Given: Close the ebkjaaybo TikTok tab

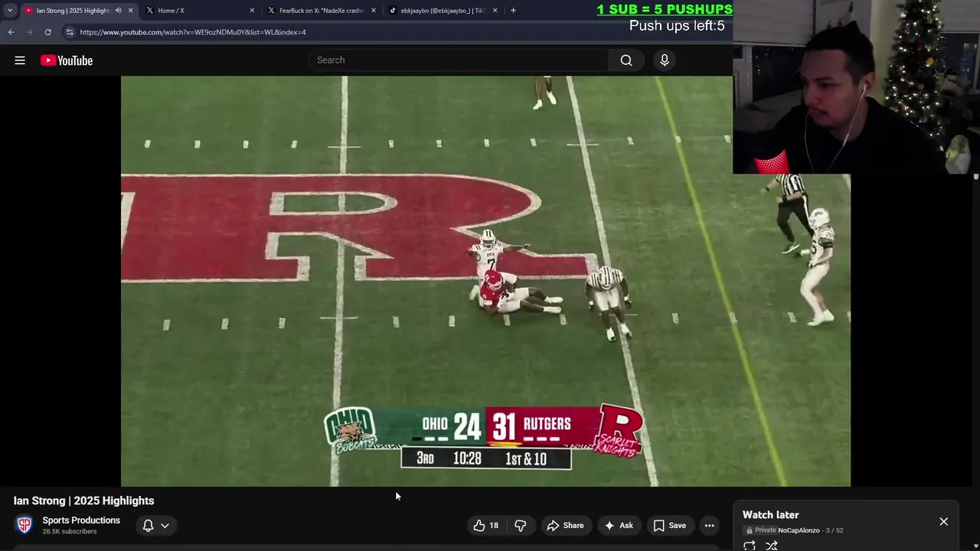Looking at the screenshot, I should pos(495,11).
